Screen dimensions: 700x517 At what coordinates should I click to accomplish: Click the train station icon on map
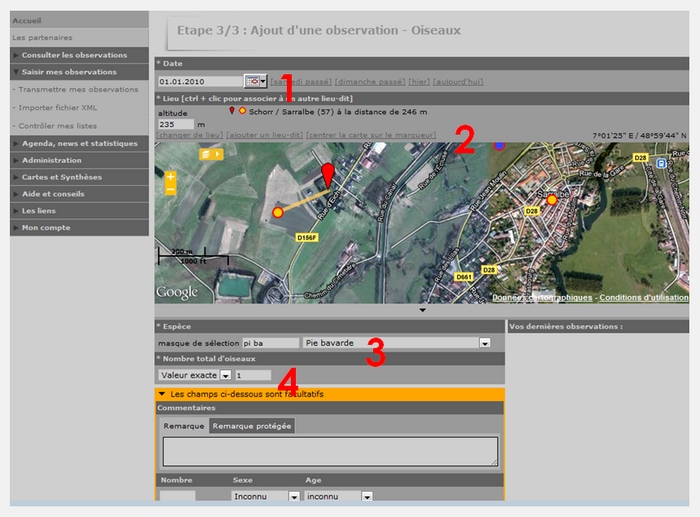(x=661, y=163)
